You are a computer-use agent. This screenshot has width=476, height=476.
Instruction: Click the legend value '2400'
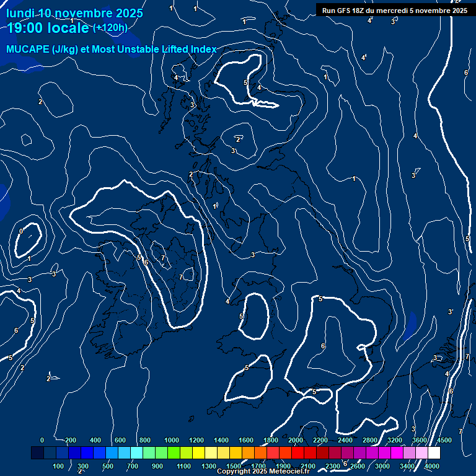click(345, 440)
